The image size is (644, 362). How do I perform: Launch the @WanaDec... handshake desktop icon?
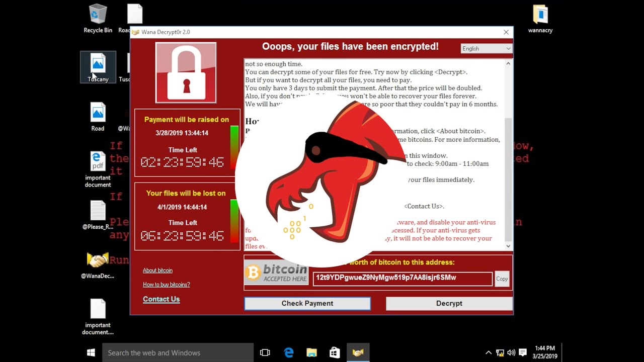[98, 265]
